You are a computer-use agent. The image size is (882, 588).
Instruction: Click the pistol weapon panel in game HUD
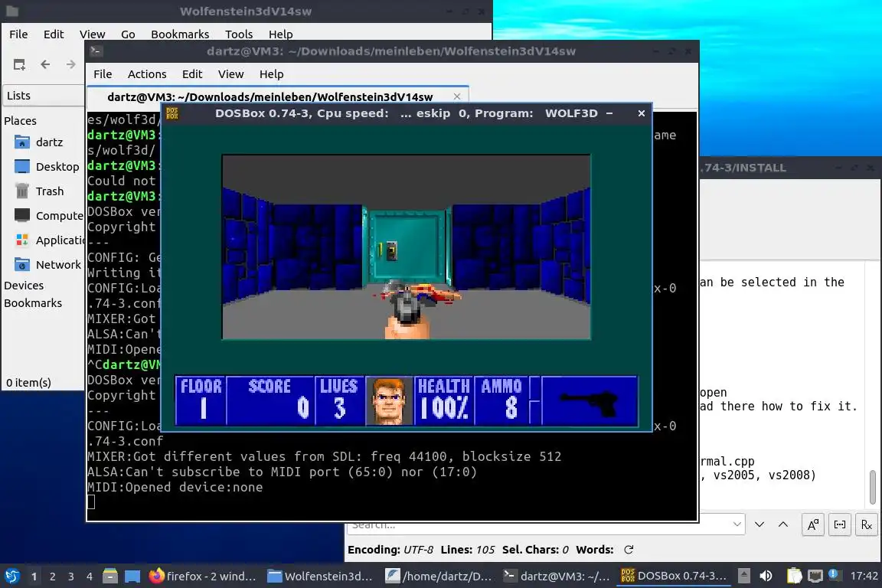pyautogui.click(x=590, y=400)
